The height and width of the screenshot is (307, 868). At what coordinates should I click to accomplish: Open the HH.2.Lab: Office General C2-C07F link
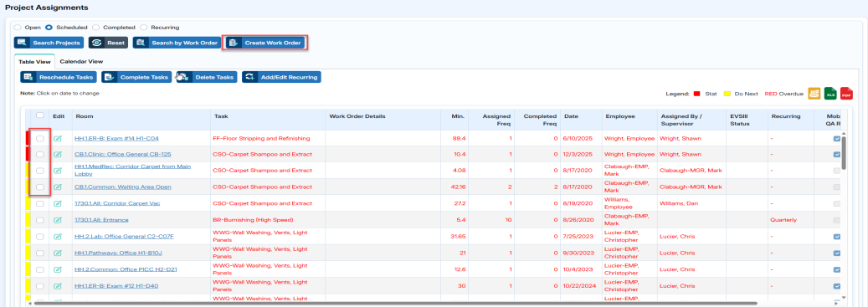click(124, 236)
